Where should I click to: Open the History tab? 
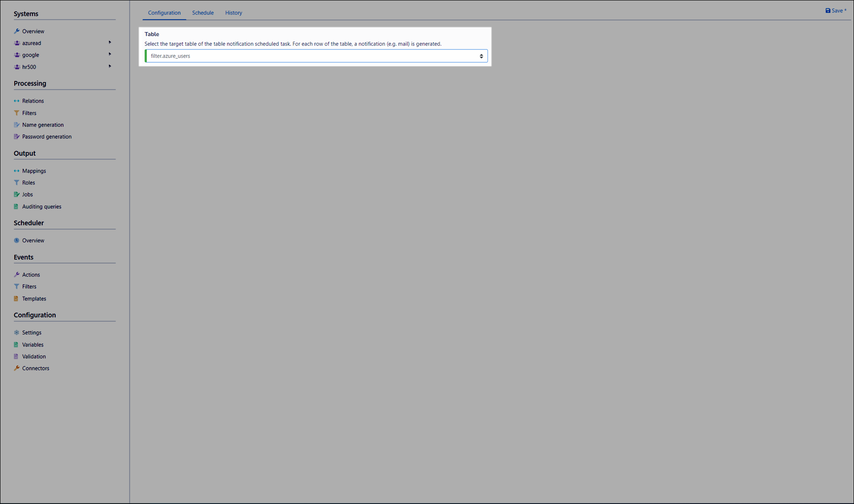coord(233,13)
